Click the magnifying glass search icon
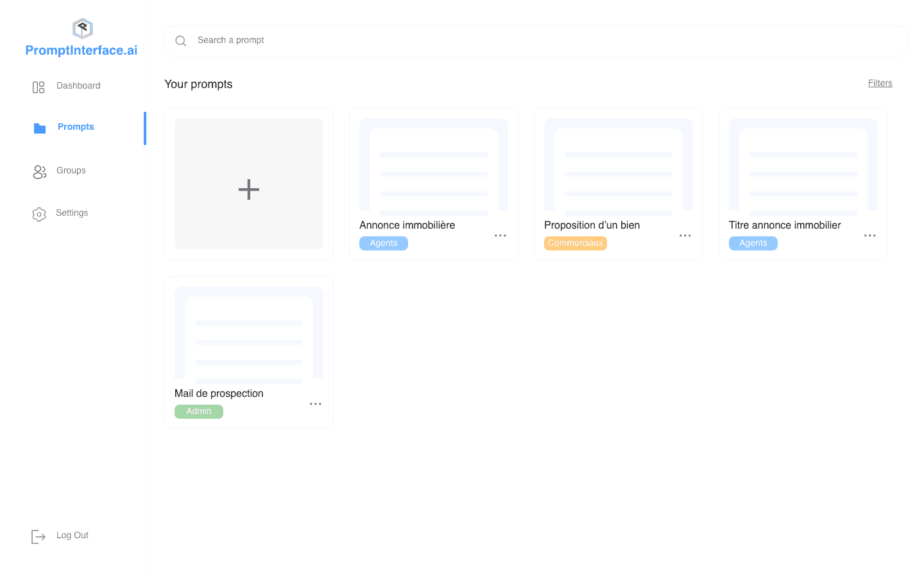The width and height of the screenshot is (924, 578). 180,40
